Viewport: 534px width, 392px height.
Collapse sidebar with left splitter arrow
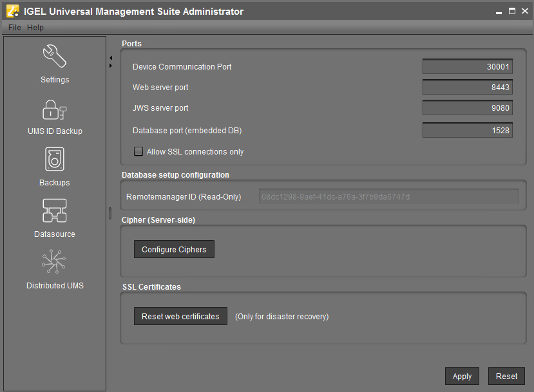(111, 58)
